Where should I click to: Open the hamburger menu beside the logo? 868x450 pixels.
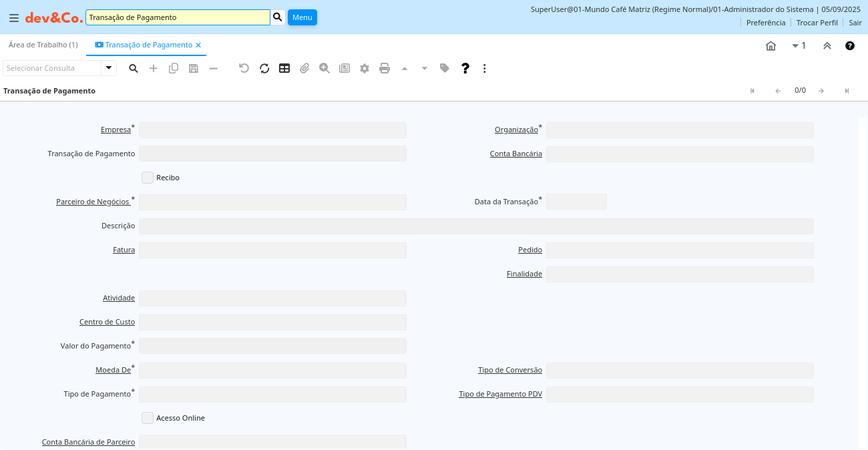coord(14,18)
